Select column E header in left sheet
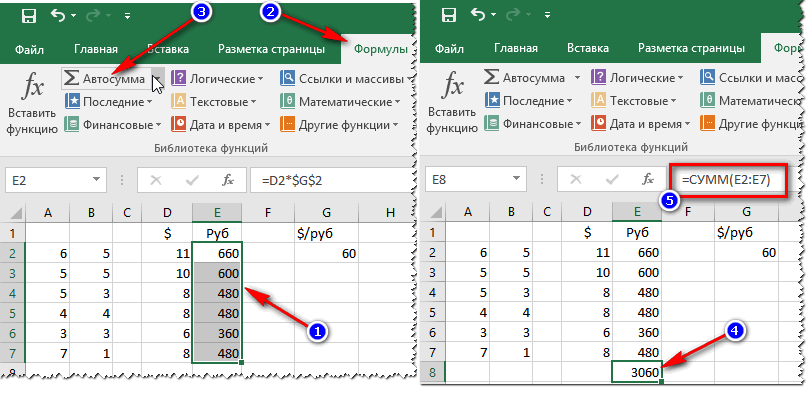Image resolution: width=811 pixels, height=393 pixels. 217,213
